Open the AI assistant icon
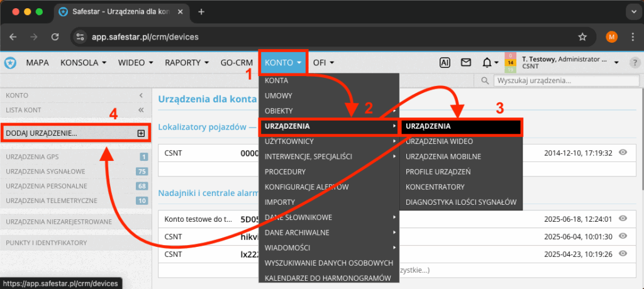Image resolution: width=644 pixels, height=289 pixels. [x=445, y=63]
